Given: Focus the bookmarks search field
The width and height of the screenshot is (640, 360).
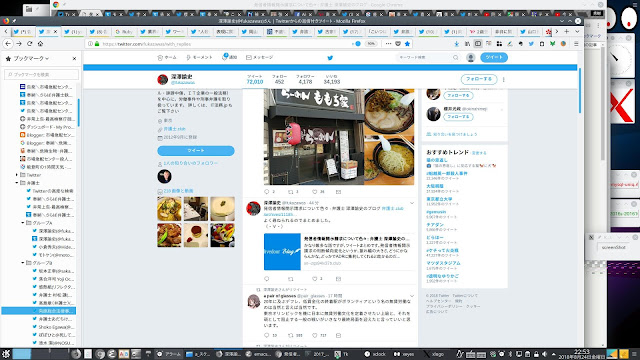Looking at the screenshot, I should tap(41, 74).
